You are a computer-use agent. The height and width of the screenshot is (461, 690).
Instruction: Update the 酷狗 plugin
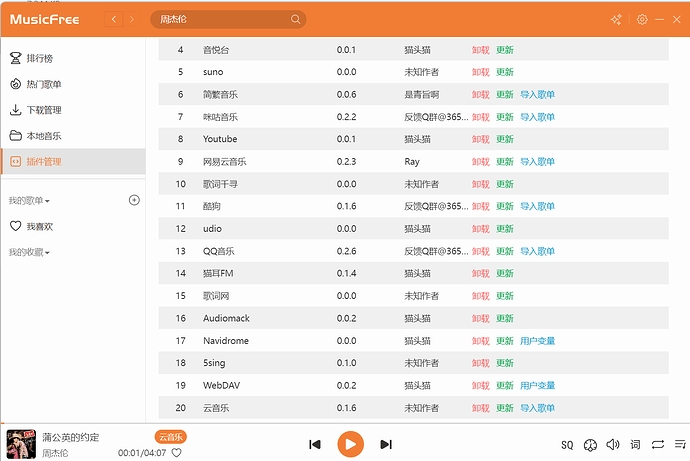(x=505, y=206)
